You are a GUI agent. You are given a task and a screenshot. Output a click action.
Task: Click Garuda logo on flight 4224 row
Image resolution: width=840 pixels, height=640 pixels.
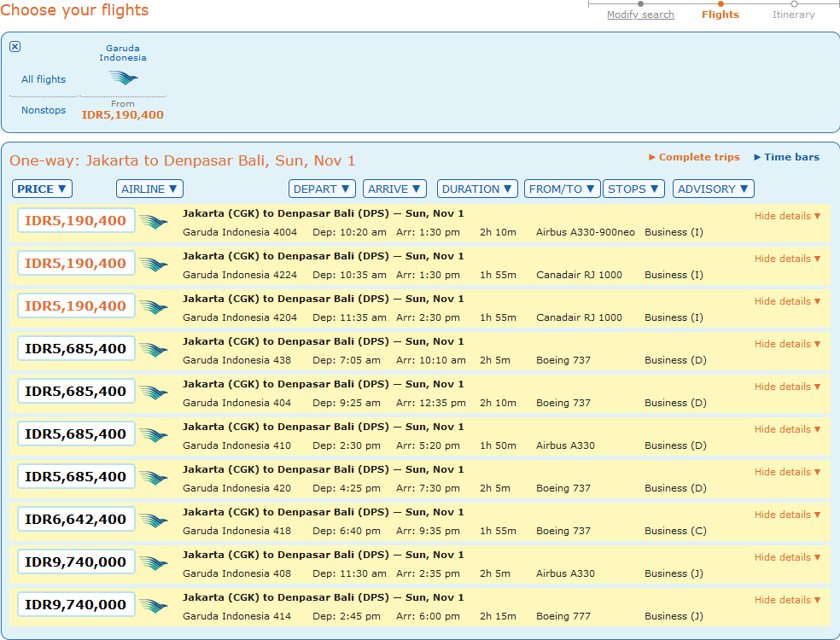153,264
